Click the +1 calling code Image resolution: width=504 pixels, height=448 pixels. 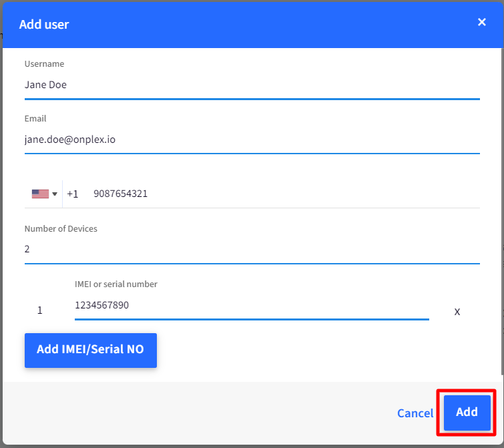(x=73, y=194)
